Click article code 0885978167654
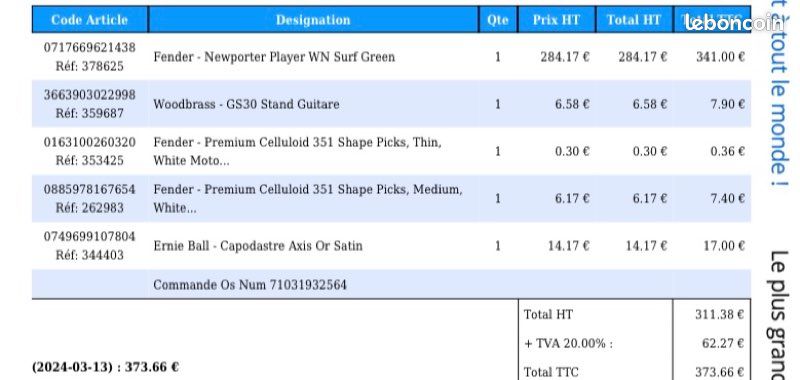 coord(90,189)
